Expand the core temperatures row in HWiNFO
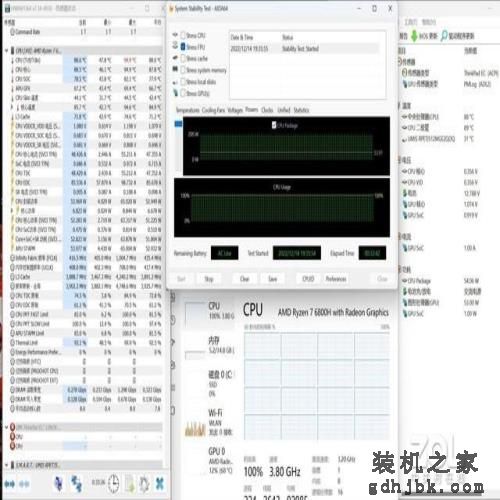Screen dimensions: 500x500 coord(12,107)
